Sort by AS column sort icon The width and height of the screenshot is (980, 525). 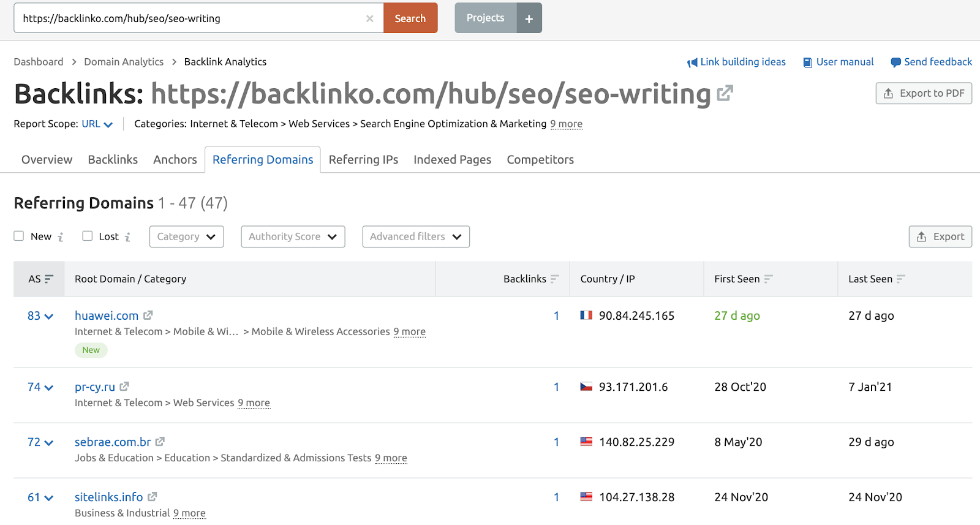[x=49, y=279]
